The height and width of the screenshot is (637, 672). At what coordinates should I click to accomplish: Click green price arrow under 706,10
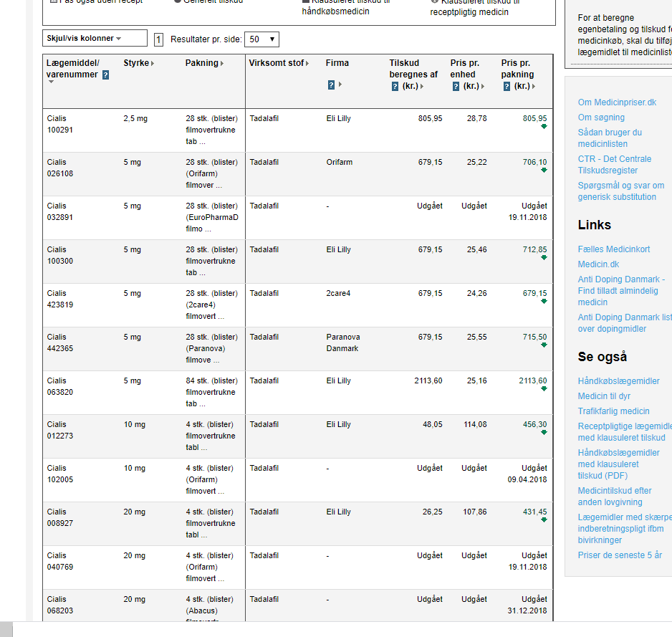(544, 171)
